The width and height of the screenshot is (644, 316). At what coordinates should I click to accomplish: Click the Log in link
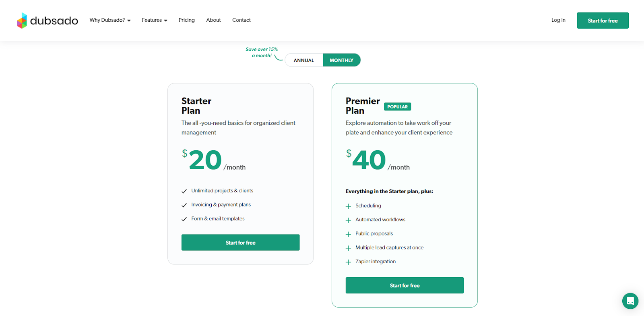(x=558, y=20)
